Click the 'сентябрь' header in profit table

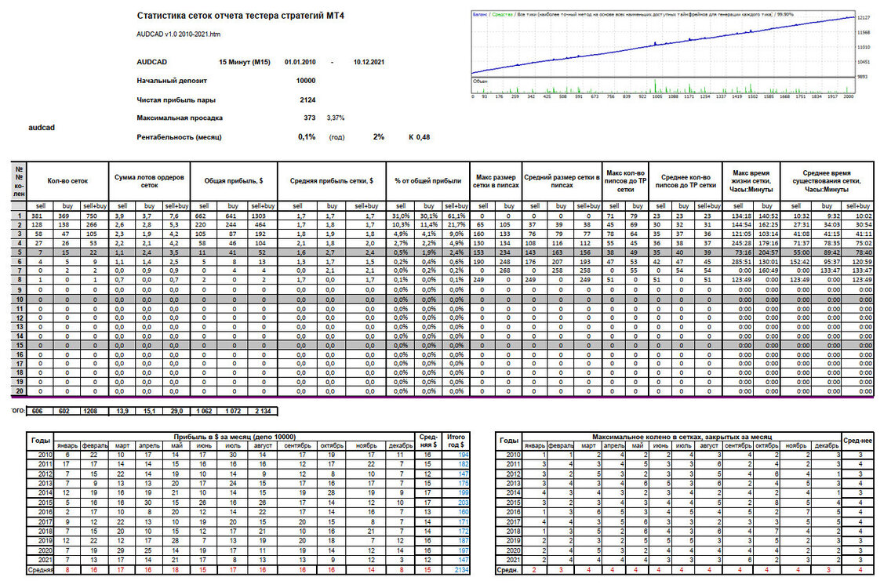[x=297, y=446]
